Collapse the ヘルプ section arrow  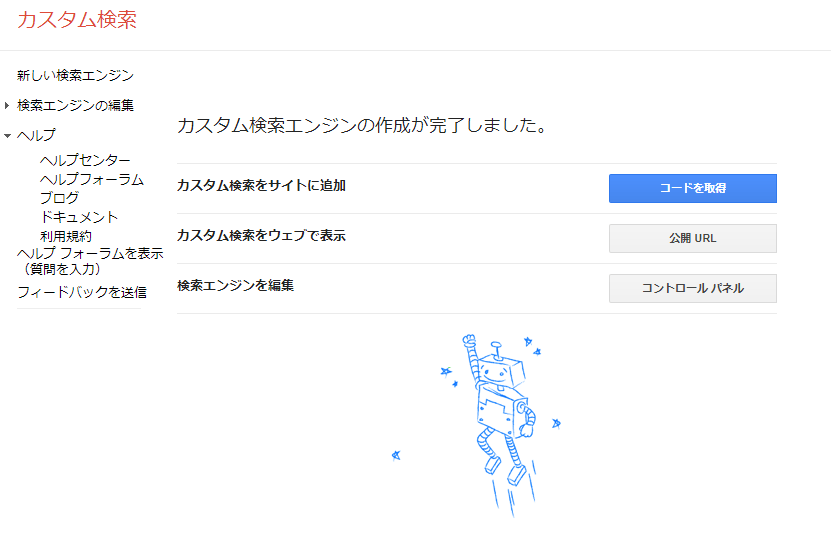(x=7, y=136)
